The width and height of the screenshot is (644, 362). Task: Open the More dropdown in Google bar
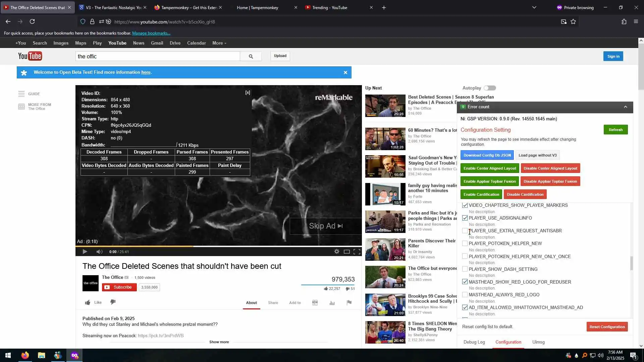(219, 43)
